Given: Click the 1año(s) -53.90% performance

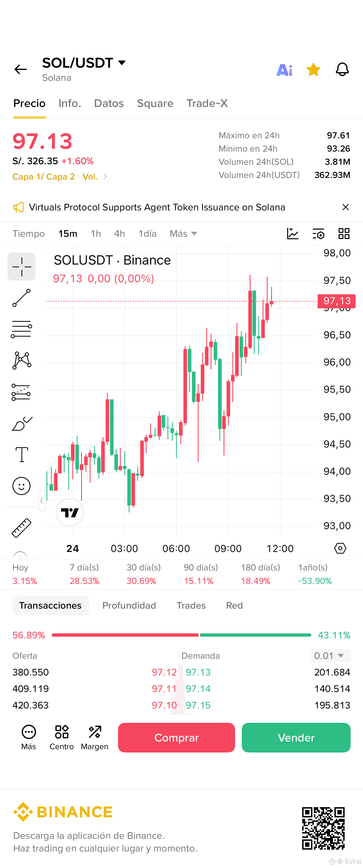Looking at the screenshot, I should click(315, 575).
